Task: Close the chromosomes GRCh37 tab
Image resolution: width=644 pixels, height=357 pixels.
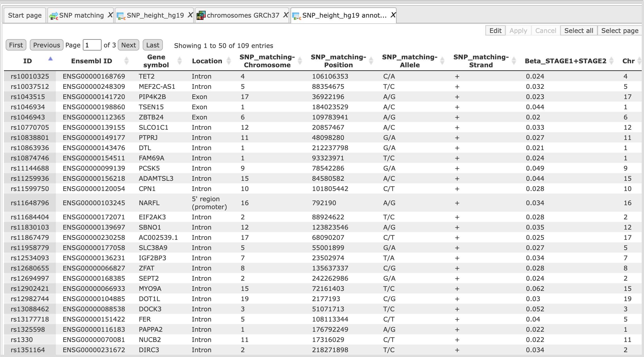Action: pos(285,15)
